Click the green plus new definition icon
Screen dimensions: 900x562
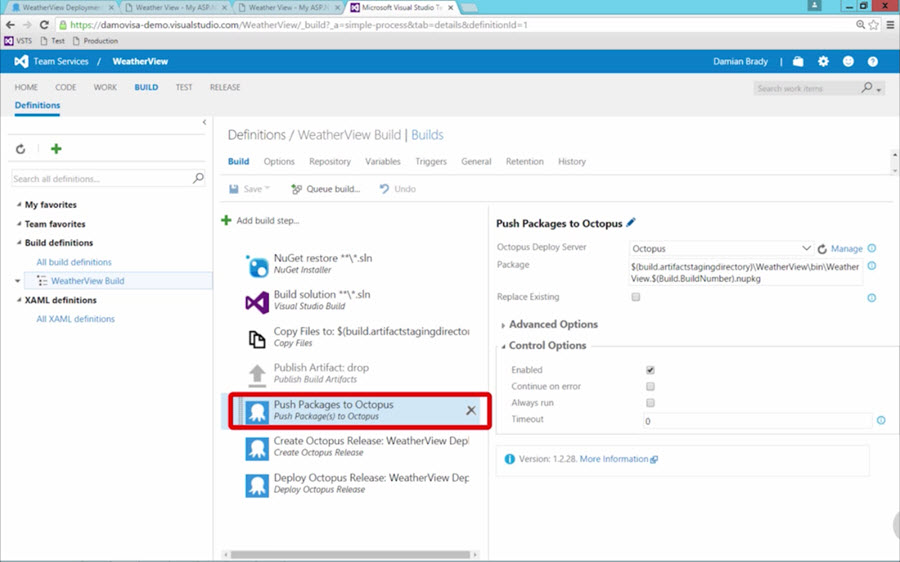[56, 149]
